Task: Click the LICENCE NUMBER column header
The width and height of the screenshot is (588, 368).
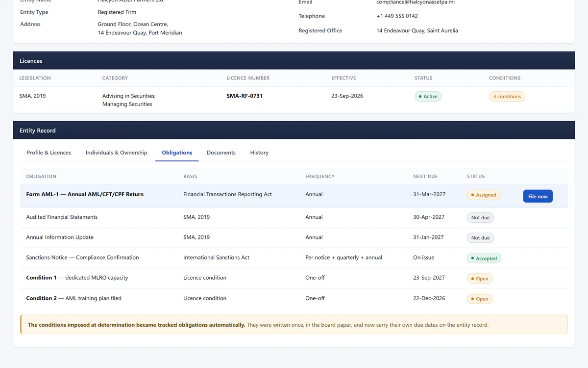Action: [248, 78]
